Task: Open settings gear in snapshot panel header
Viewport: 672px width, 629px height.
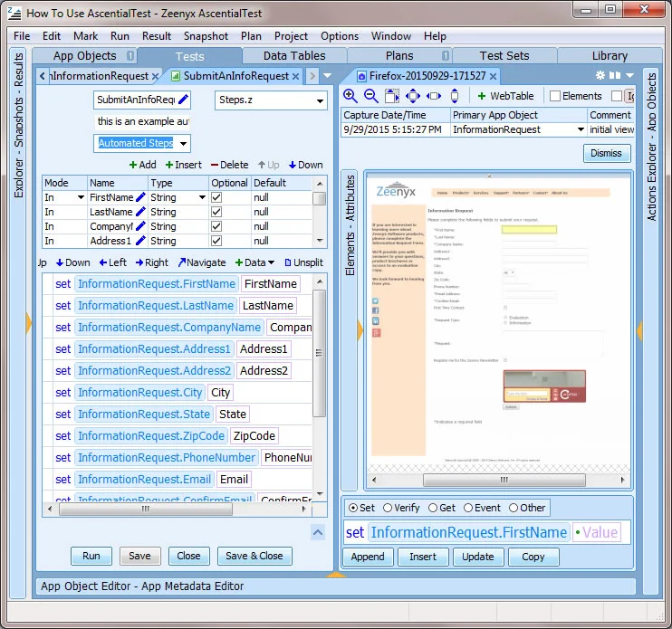Action: click(x=600, y=75)
